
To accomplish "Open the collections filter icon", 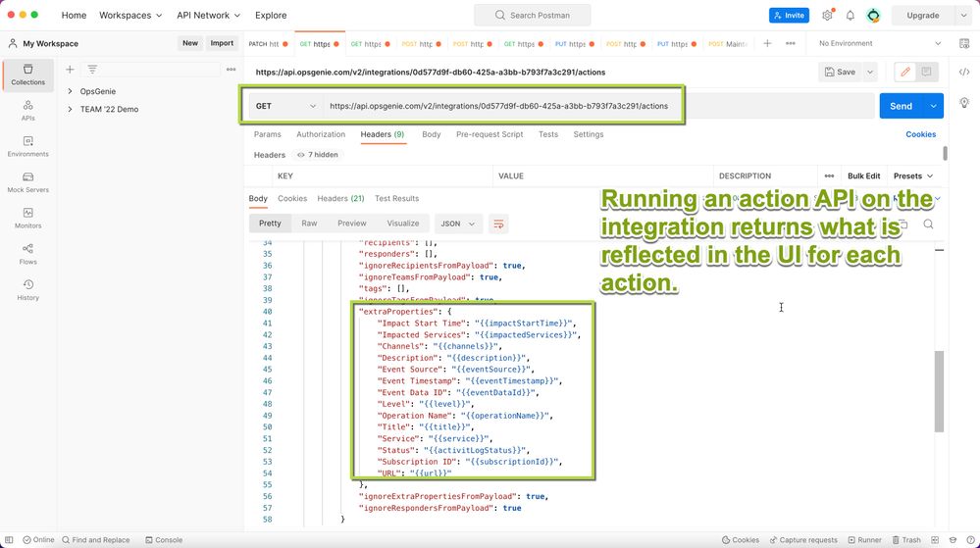I will 92,70.
